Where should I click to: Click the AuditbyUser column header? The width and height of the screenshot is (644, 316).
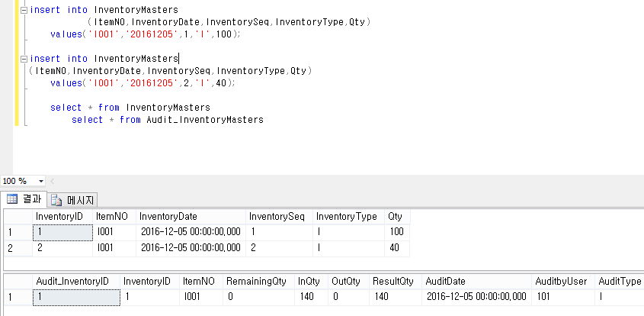561,281
